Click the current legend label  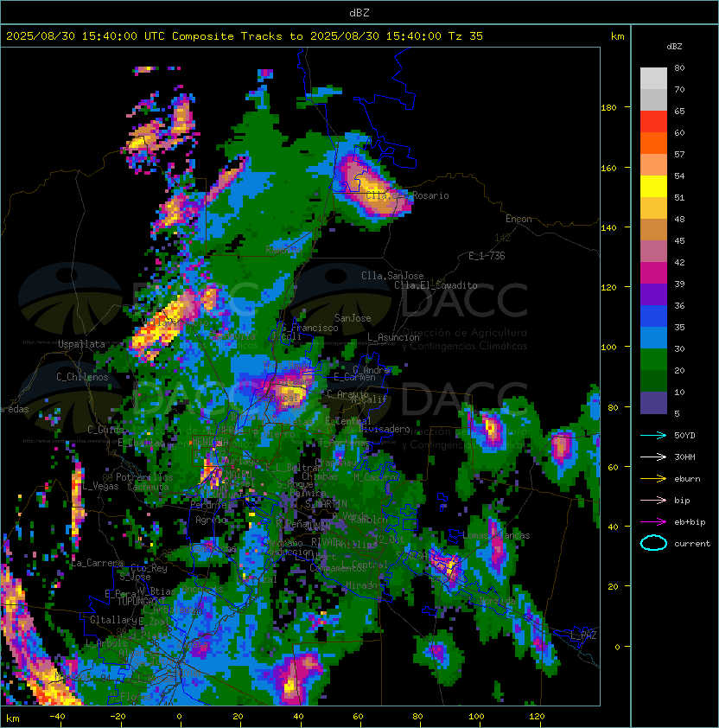click(x=692, y=544)
